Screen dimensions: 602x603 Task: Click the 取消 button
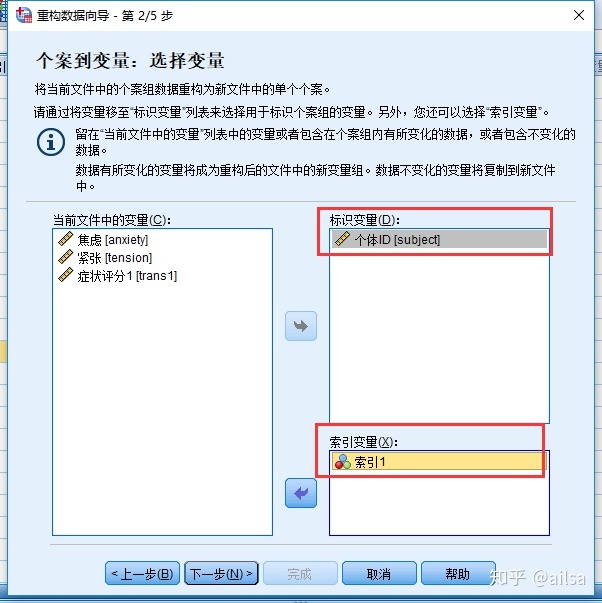coord(379,574)
